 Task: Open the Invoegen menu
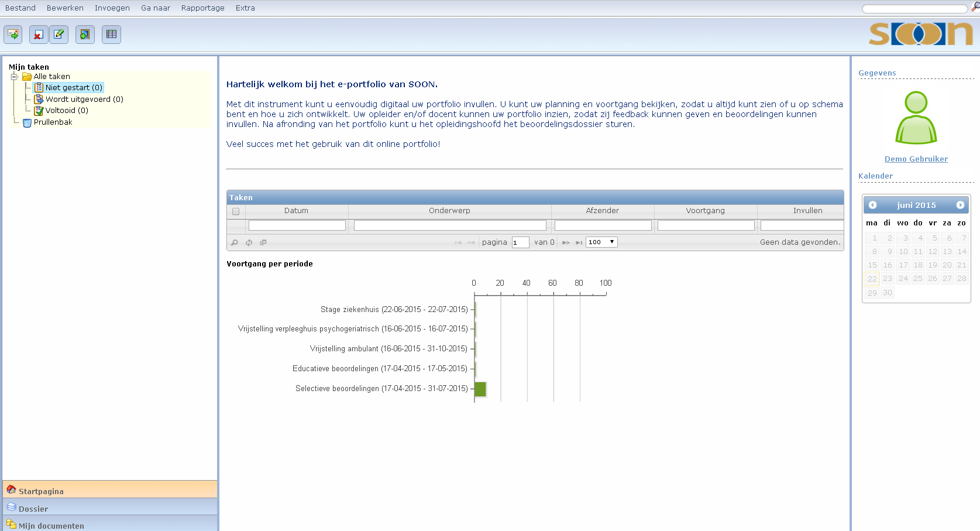pyautogui.click(x=112, y=8)
